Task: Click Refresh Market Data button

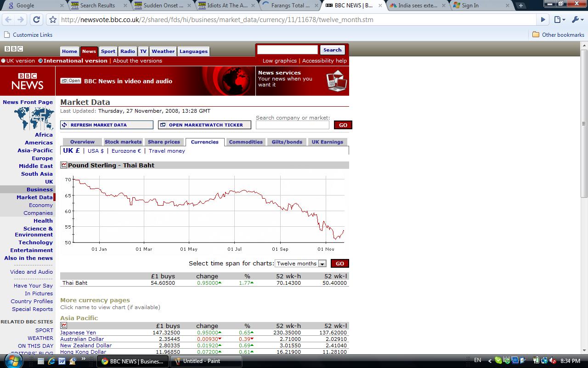Action: pyautogui.click(x=107, y=125)
